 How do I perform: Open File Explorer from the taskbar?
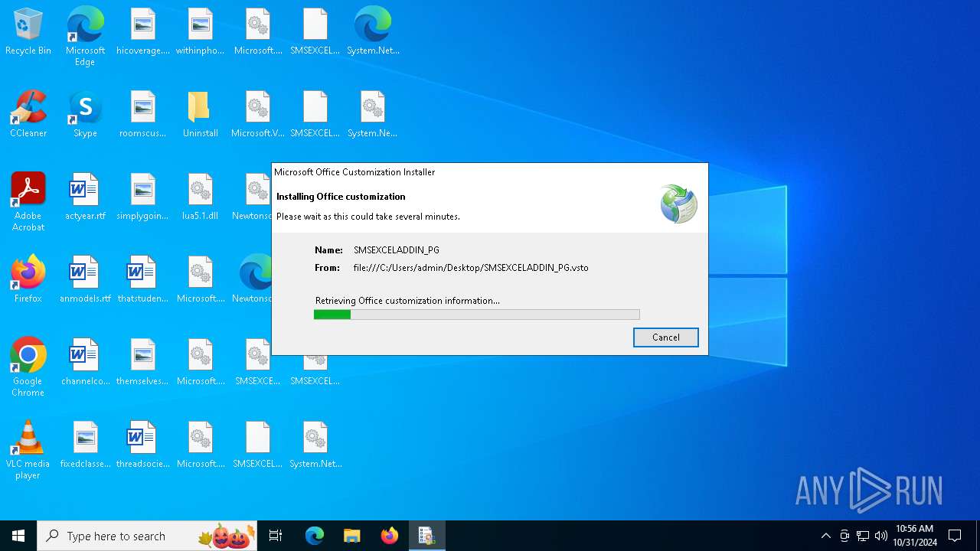point(352,536)
